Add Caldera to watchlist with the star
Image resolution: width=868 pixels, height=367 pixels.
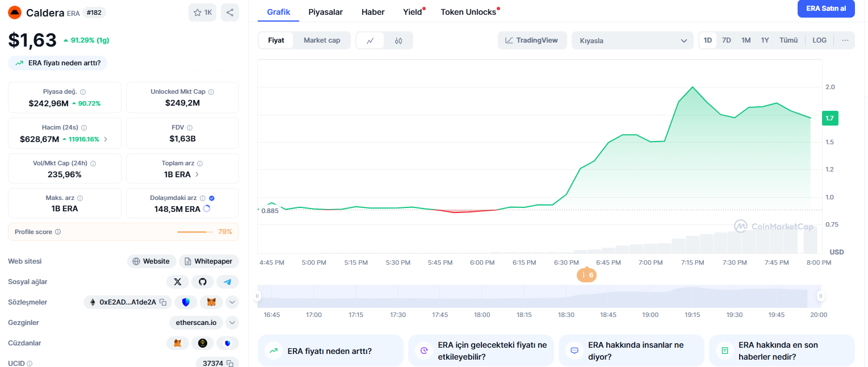coord(202,12)
